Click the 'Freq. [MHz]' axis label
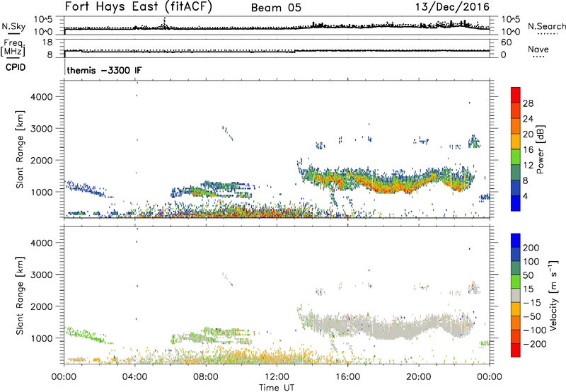The height and width of the screenshot is (392, 566). 13,48
